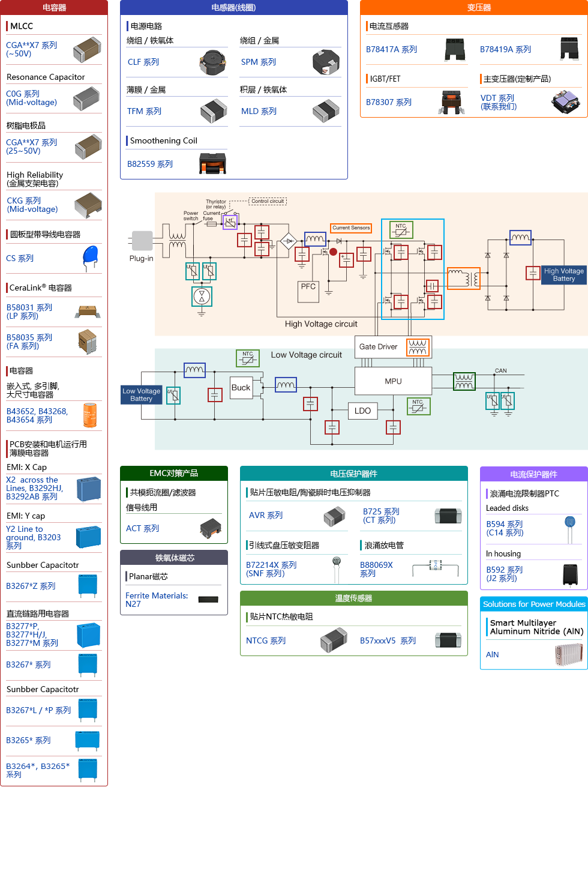Open B725 CT series link
588x871 pixels.
tap(381, 516)
